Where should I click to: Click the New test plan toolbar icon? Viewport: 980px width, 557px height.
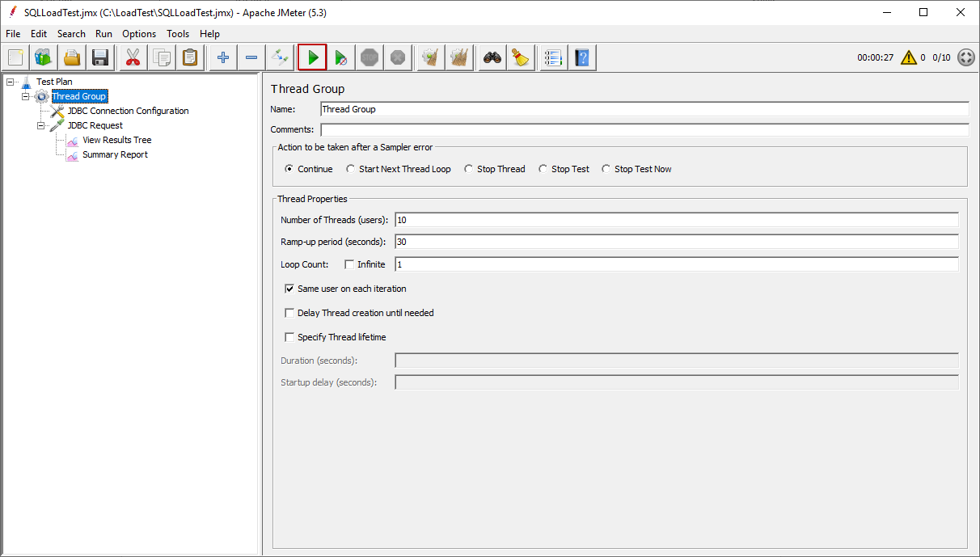(15, 57)
